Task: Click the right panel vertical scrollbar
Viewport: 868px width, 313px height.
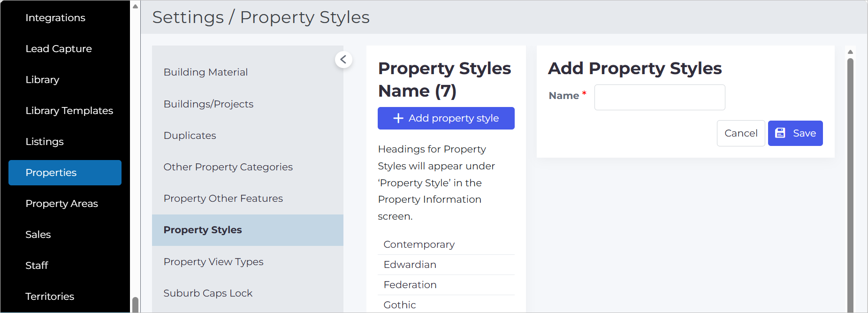Action: (850, 185)
